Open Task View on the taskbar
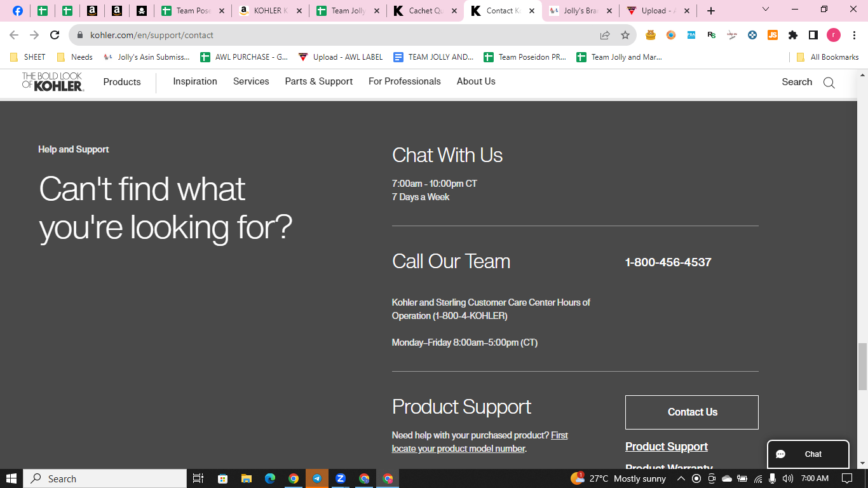This screenshot has width=868, height=488. coord(198,478)
